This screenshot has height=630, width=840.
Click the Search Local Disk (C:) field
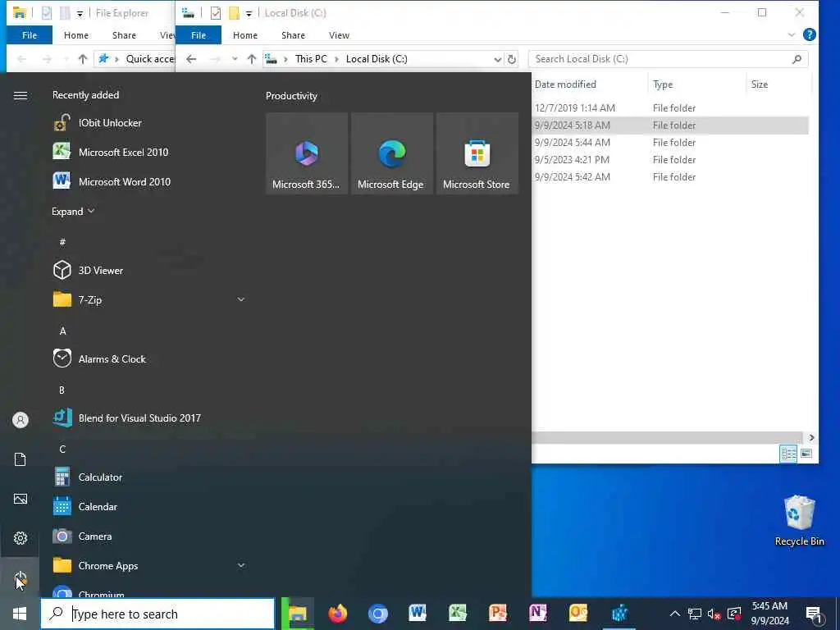click(x=668, y=59)
